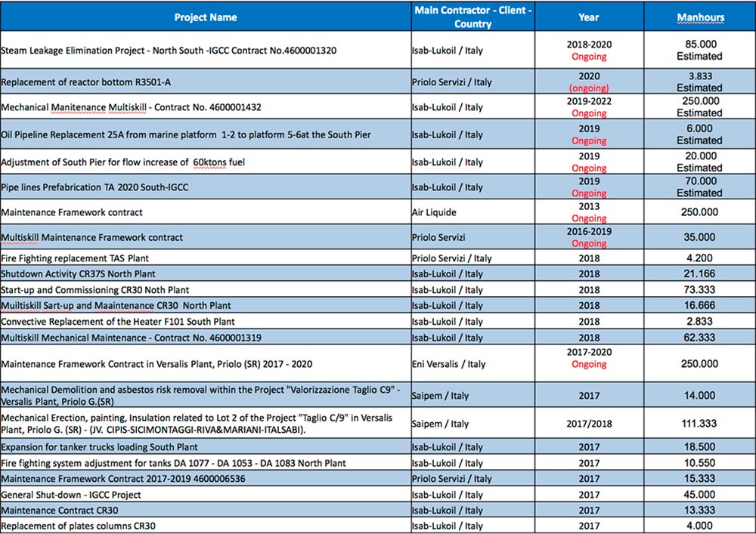Viewport: 756px width, 534px height.
Task: Select Fire fighting system adjustment for tanks cell
Action: [x=206, y=462]
